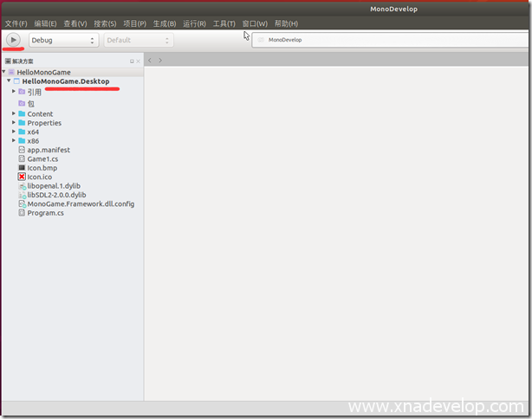Click the 包 packages folder icon
This screenshot has width=532, height=419.
point(22,103)
